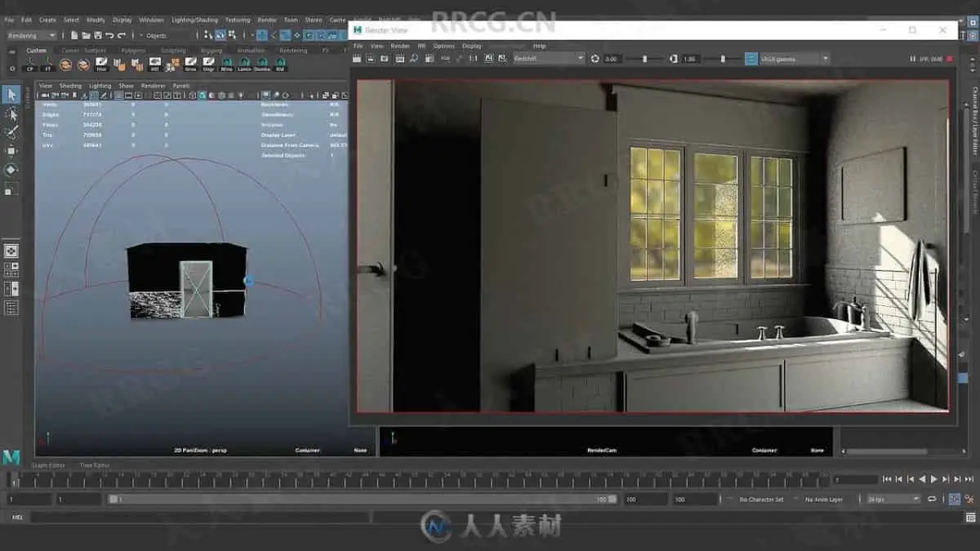Pause the IPR render in Render View
This screenshot has width=980, height=551.
click(912, 59)
